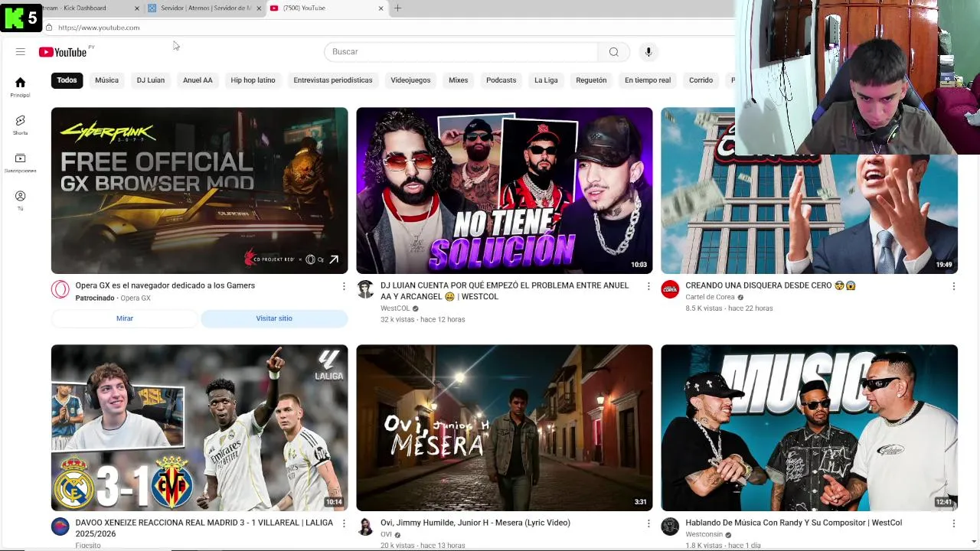This screenshot has height=551, width=980.
Task: Open the Music Randy interview thumbnail
Action: (809, 428)
